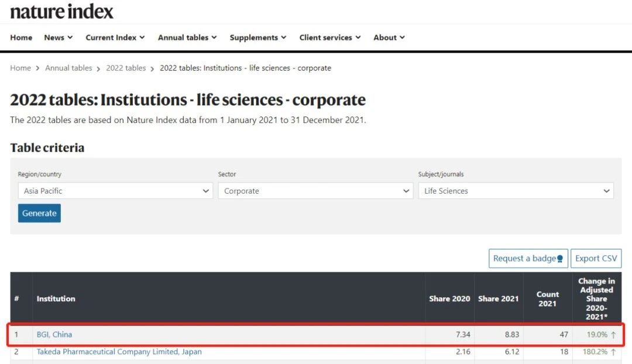Click the current breadcrumb page title
This screenshot has height=364, width=632.
tap(245, 68)
